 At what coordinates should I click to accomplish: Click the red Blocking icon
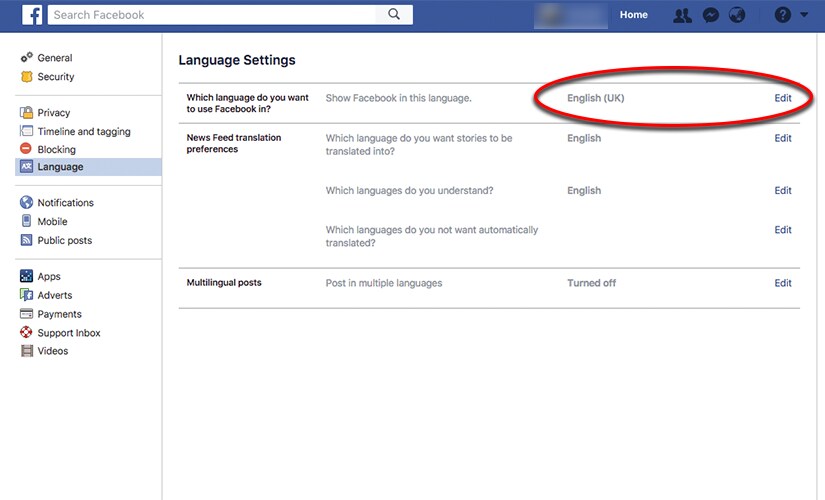(26, 148)
